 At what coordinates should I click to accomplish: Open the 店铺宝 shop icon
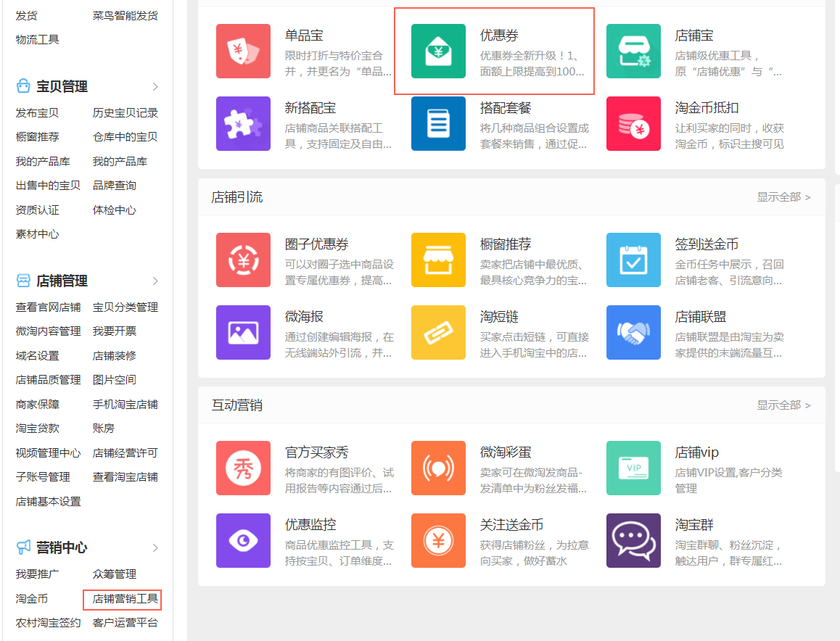[x=633, y=51]
